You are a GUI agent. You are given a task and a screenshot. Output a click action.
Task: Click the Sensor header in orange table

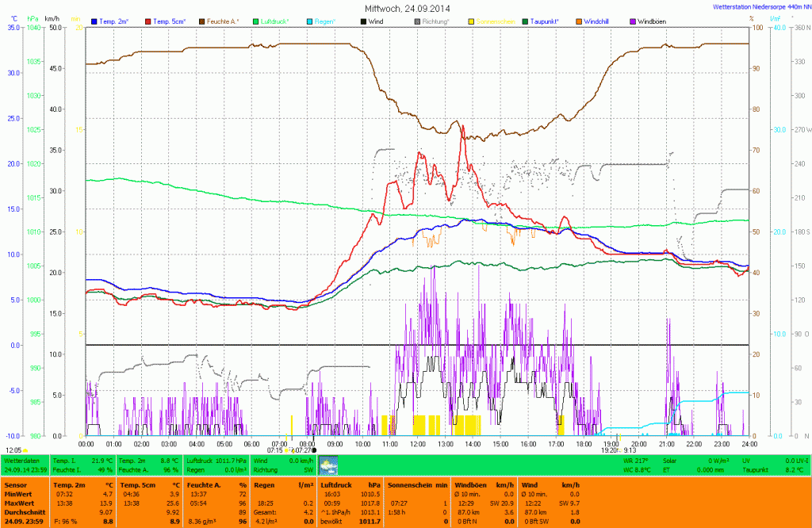(15, 484)
